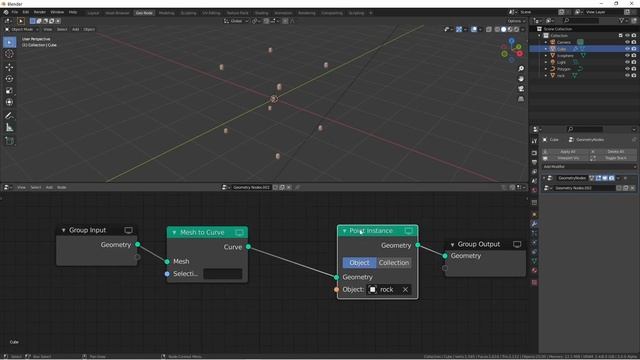
Task: Open the Tool properties tab icon
Action: click(x=534, y=141)
